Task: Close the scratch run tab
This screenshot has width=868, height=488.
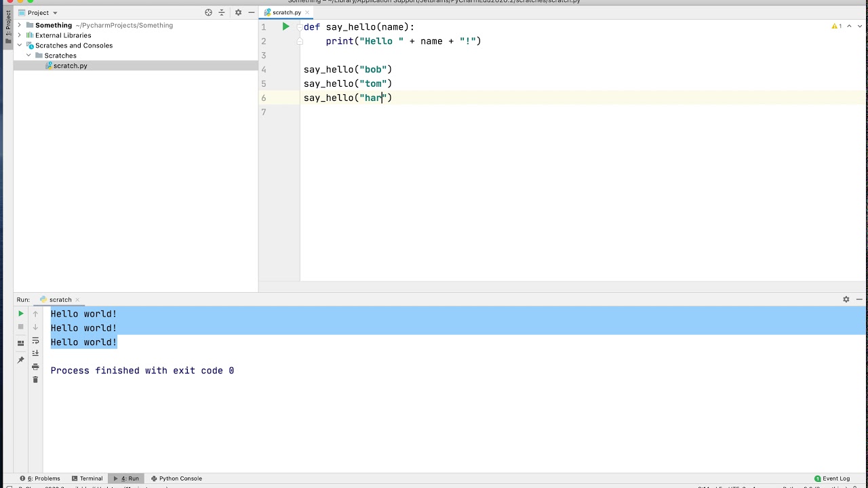Action: (77, 299)
